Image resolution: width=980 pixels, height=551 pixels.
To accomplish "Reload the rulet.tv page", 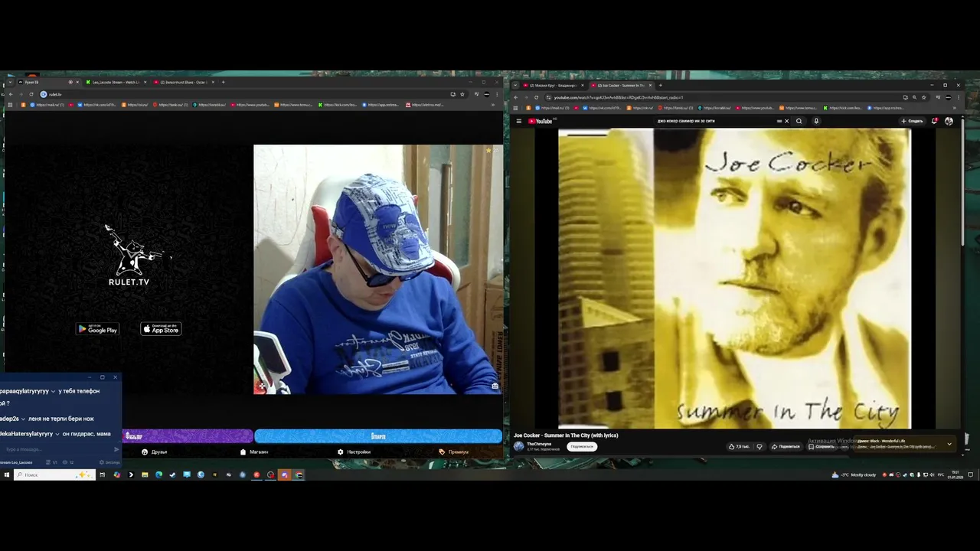I will (x=31, y=94).
